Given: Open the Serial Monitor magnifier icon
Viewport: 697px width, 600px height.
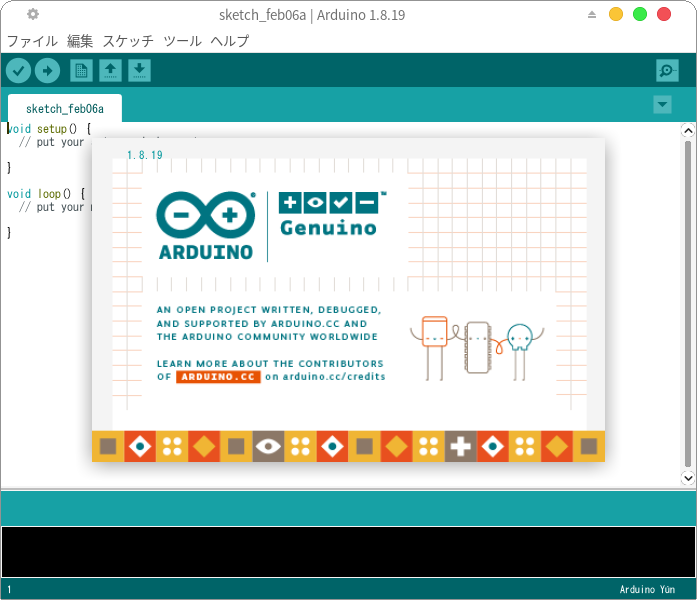Looking at the screenshot, I should [667, 70].
